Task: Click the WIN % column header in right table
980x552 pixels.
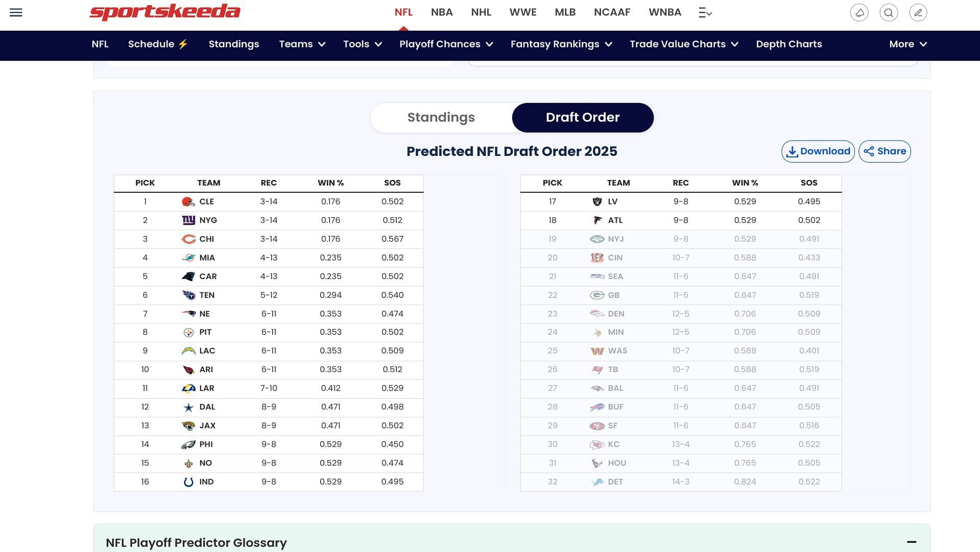Action: [745, 183]
